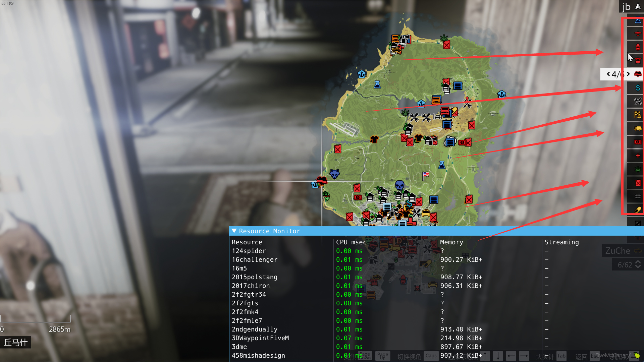Select the blue dollar sign blip filter
The width and height of the screenshot is (644, 362).
point(638,88)
